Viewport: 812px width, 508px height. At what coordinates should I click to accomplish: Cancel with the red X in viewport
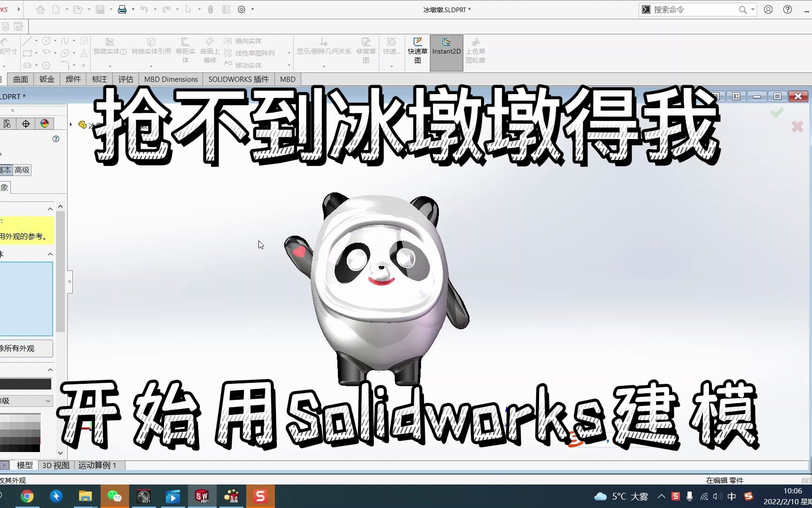(x=797, y=126)
